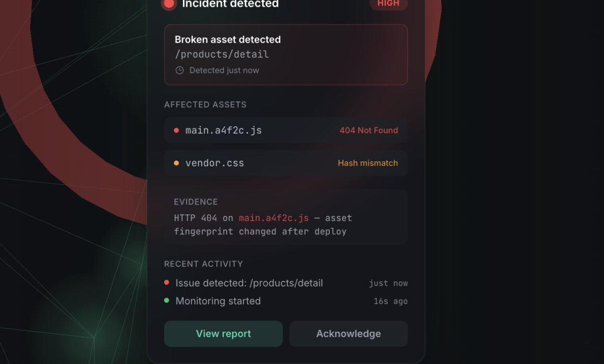Select the Monitoring started activity entry

pos(286,301)
